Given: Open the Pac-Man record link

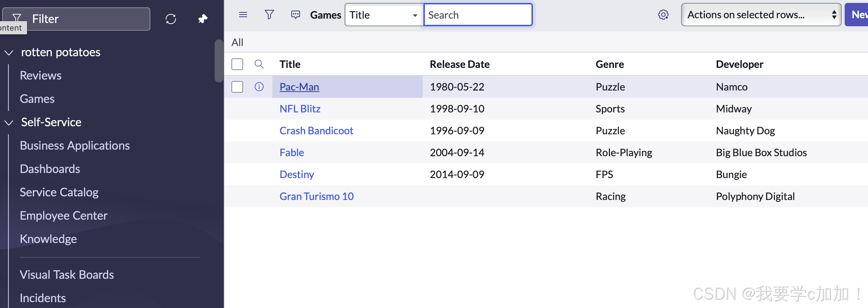Looking at the screenshot, I should 299,87.
